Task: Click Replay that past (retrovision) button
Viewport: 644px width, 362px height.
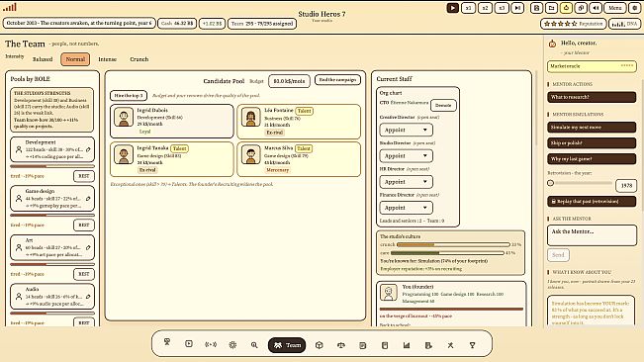Action: [x=592, y=201]
